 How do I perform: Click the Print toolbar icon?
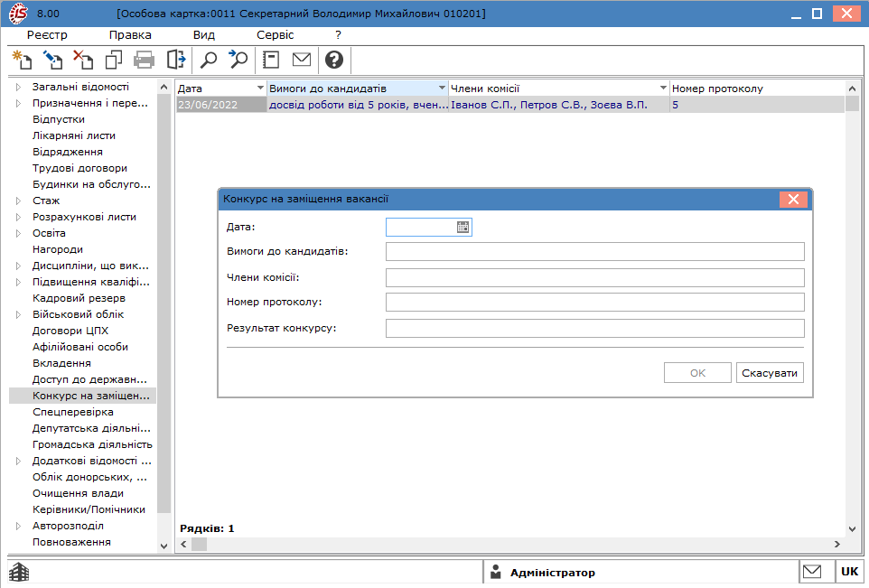[x=145, y=60]
